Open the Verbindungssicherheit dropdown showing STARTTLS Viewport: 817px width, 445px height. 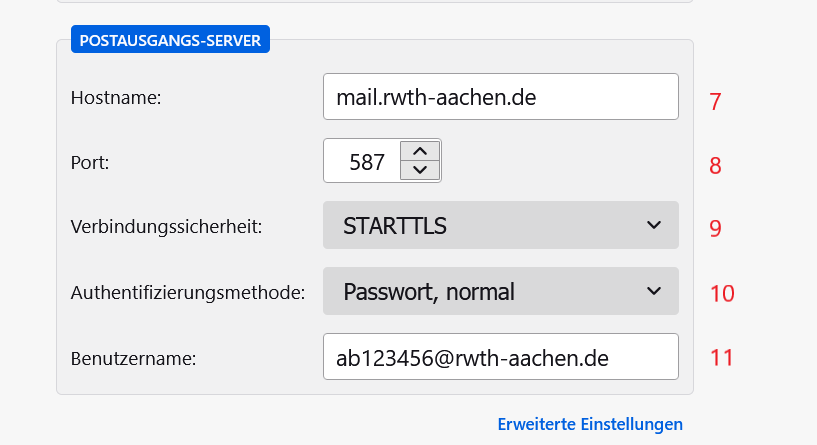click(500, 225)
